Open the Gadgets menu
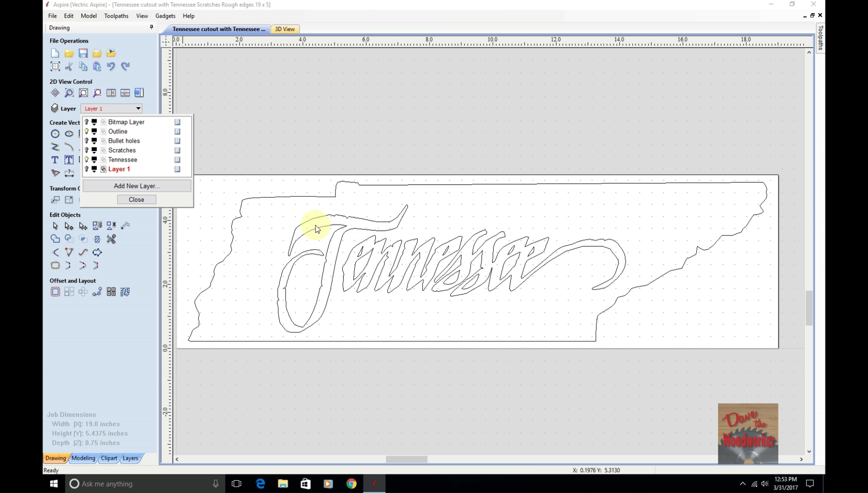This screenshot has width=868, height=493. (x=165, y=16)
